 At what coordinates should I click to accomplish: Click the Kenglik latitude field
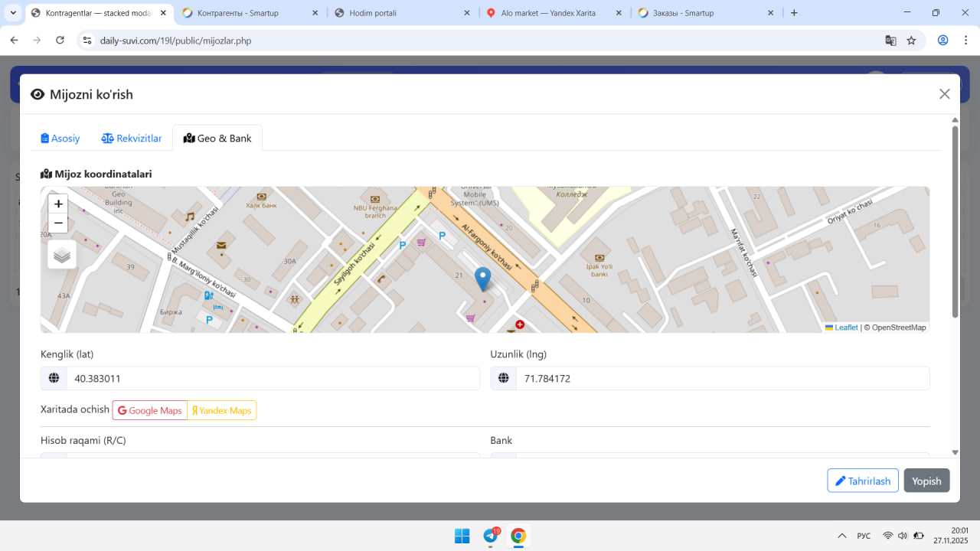pyautogui.click(x=272, y=378)
